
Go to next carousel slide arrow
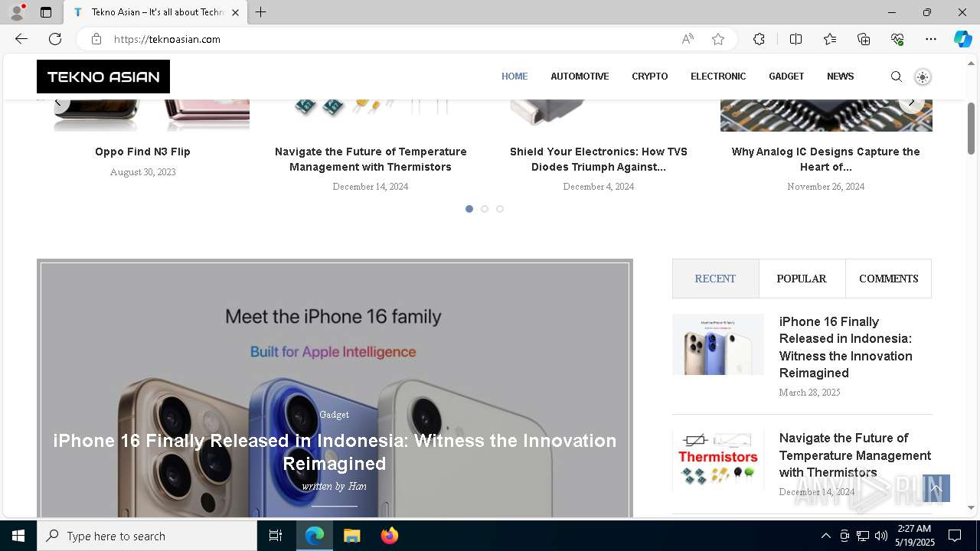pyautogui.click(x=911, y=102)
